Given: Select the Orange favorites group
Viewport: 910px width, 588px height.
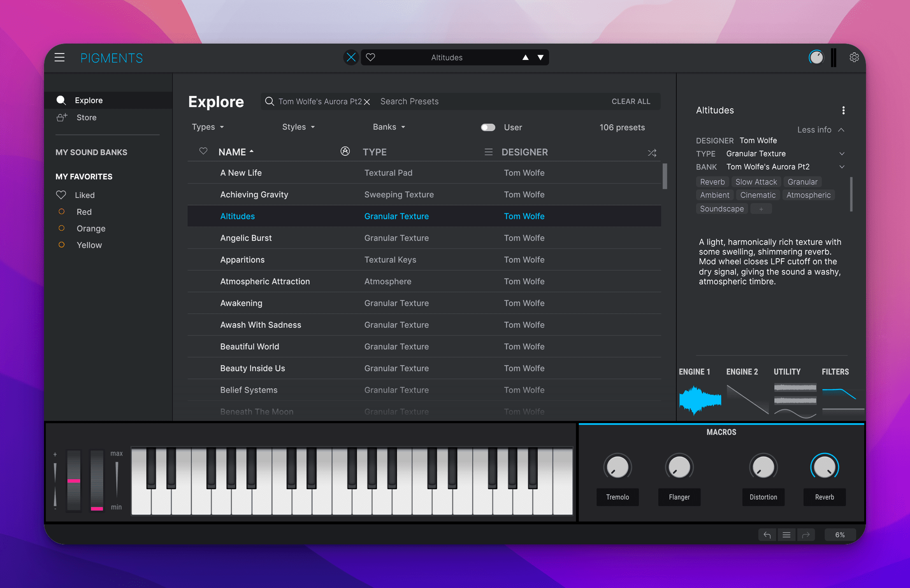Looking at the screenshot, I should (x=91, y=228).
